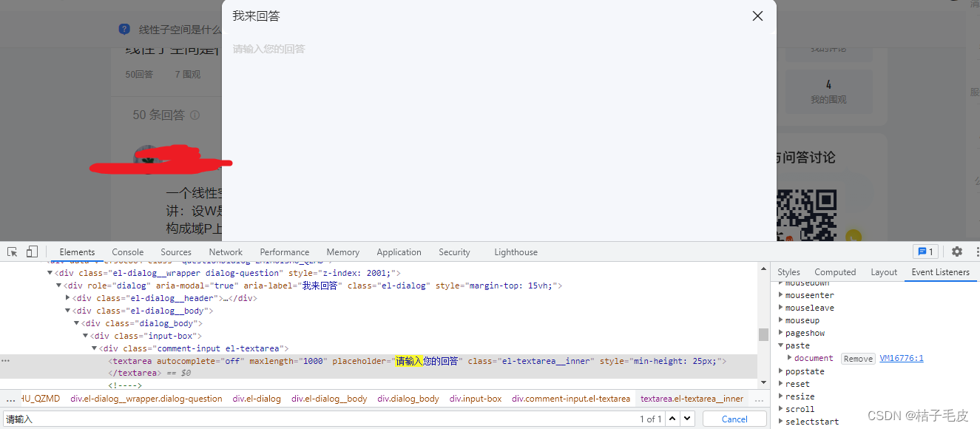Expand the resize event listener
The height and width of the screenshot is (429, 980).
780,396
